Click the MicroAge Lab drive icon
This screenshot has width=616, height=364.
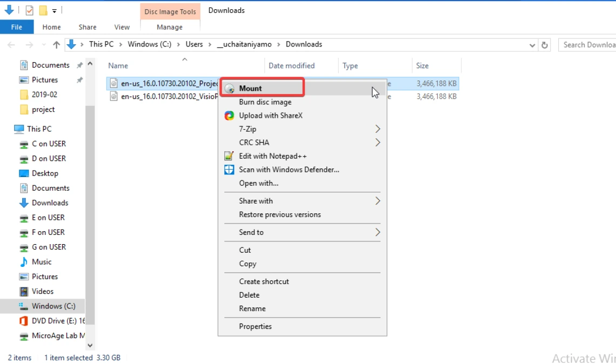24,336
